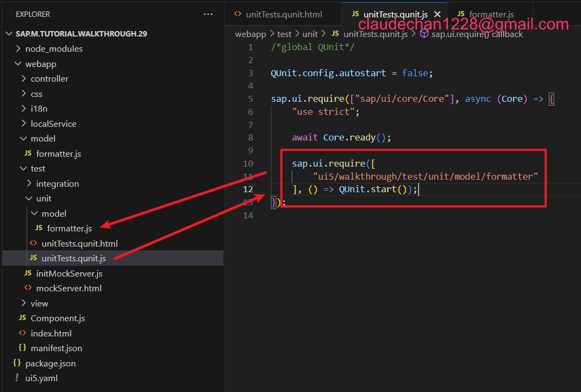The image size is (581, 392).
Task: Click the HTML icon of index.html
Action: [x=22, y=333]
